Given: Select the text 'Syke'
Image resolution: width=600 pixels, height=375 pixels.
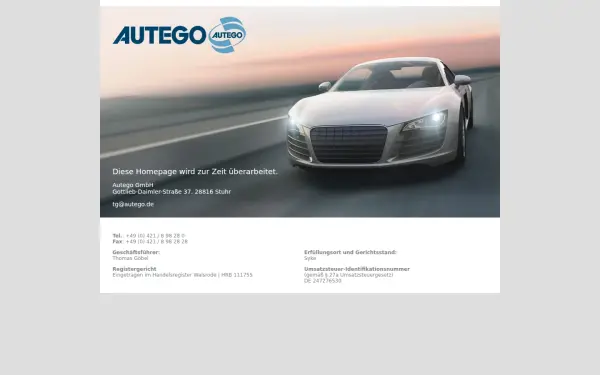Looking at the screenshot, I should coord(310,258).
